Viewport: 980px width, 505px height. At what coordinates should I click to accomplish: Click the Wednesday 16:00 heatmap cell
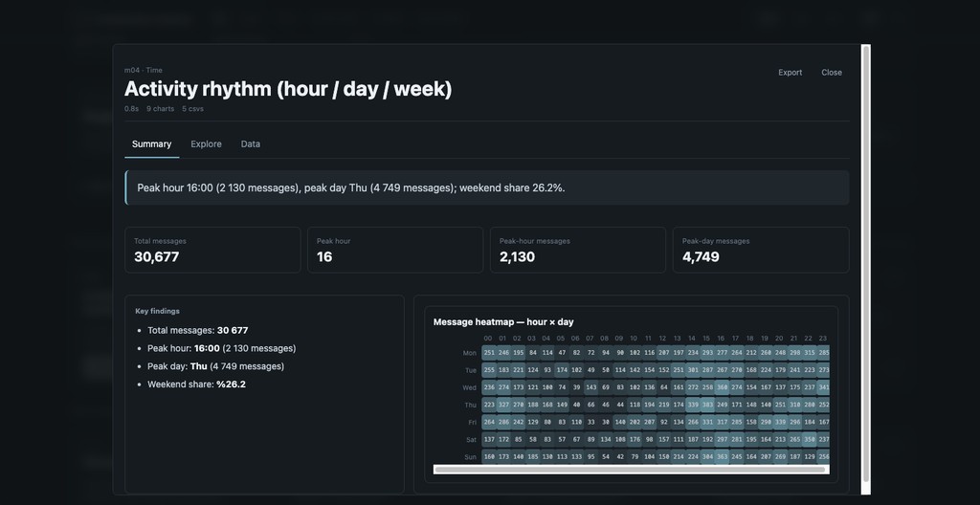click(722, 387)
